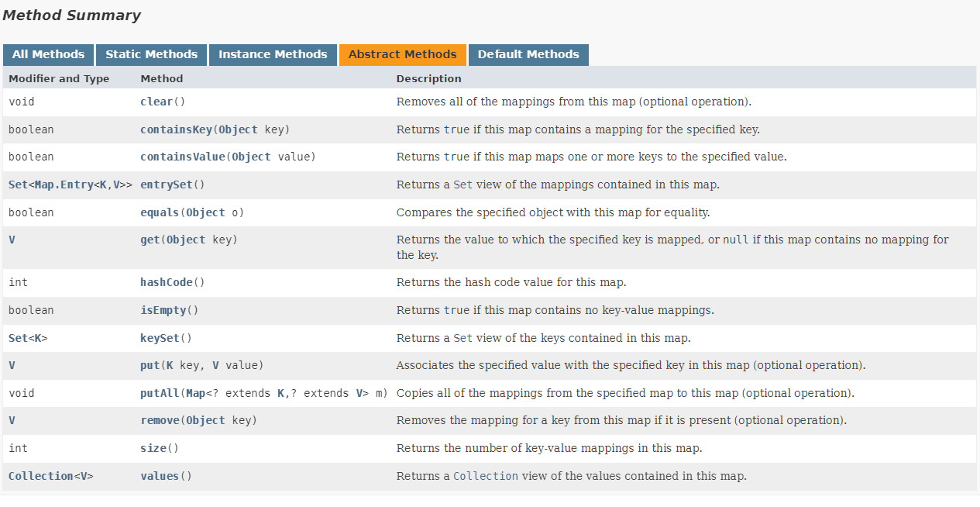
Task: Click the Set link in entrySet description
Action: [x=462, y=185]
